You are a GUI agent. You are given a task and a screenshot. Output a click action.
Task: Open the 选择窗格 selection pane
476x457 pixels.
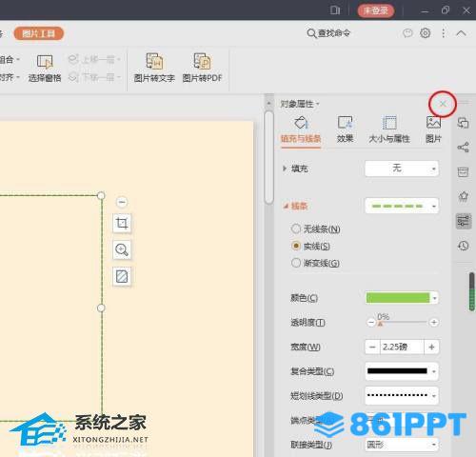coord(45,69)
